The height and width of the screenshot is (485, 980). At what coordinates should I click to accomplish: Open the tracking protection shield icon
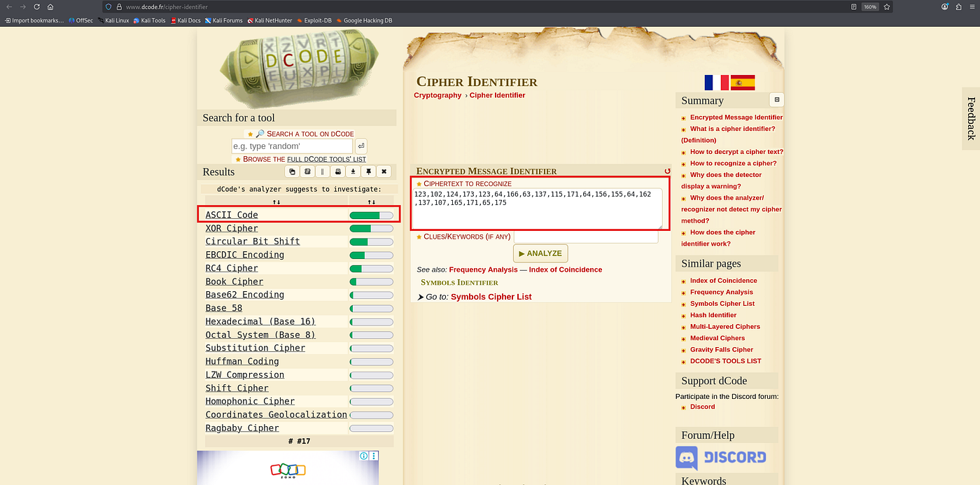108,6
